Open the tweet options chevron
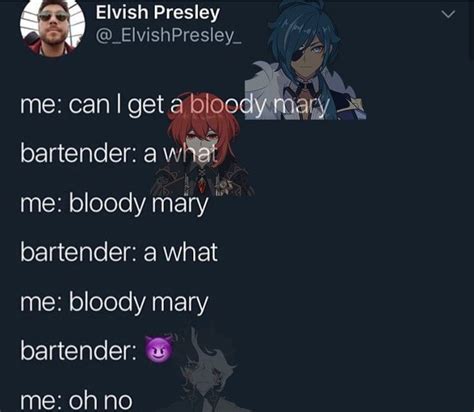The height and width of the screenshot is (412, 474). pyautogui.click(x=448, y=14)
